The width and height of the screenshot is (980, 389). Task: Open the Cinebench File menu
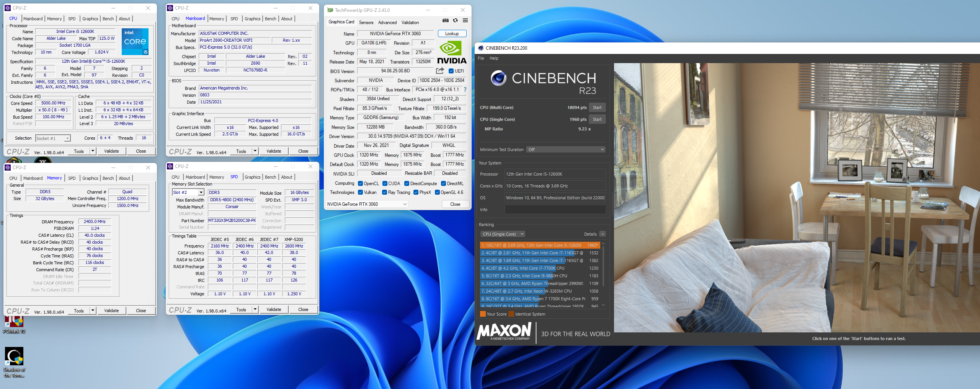[481, 58]
